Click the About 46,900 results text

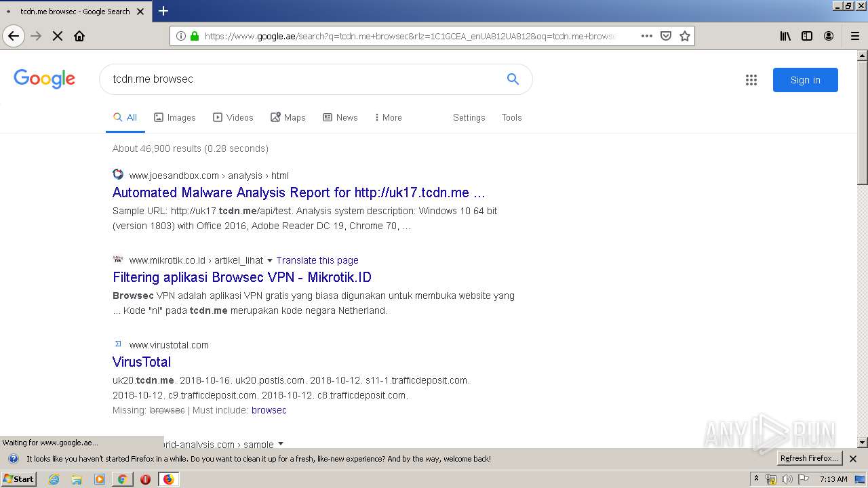(x=191, y=148)
